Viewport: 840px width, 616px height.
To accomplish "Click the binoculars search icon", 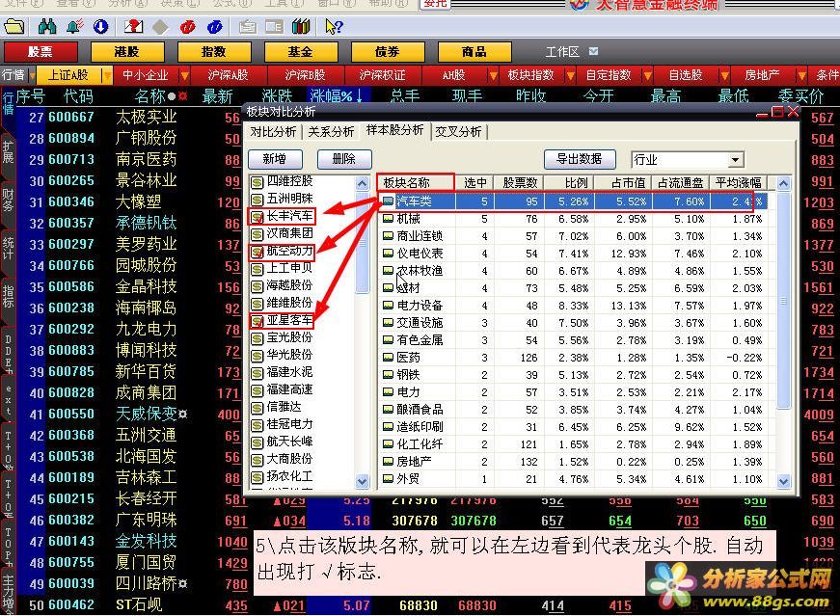I will click(47, 26).
